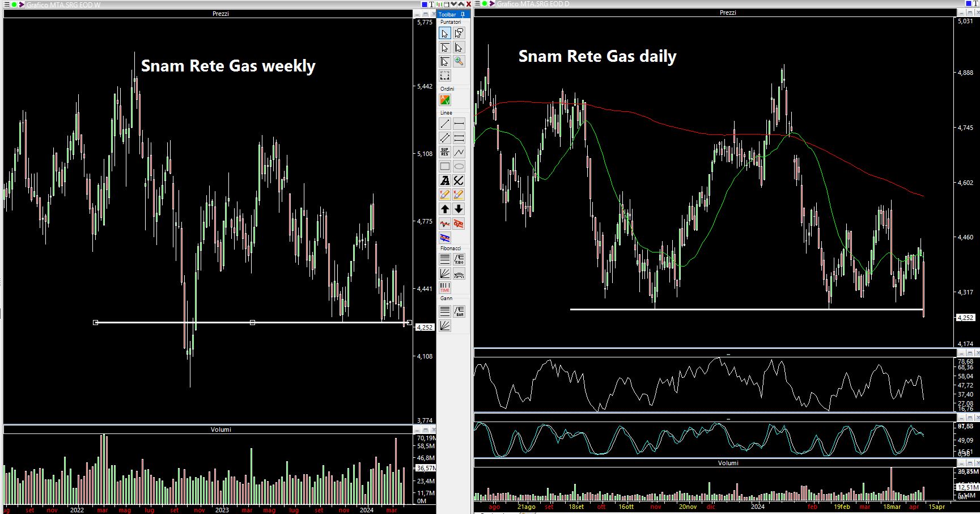Insert a down arrow marker
The width and height of the screenshot is (980, 514).
tap(459, 209)
